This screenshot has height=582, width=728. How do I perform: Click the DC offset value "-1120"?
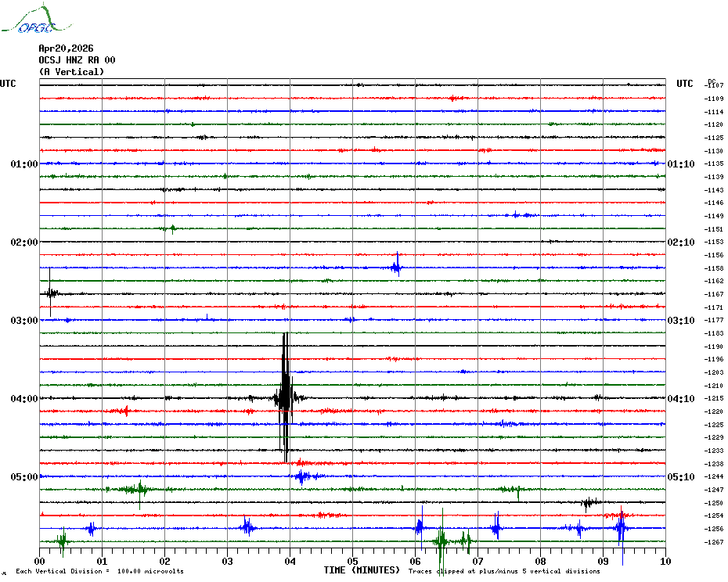coord(714,124)
